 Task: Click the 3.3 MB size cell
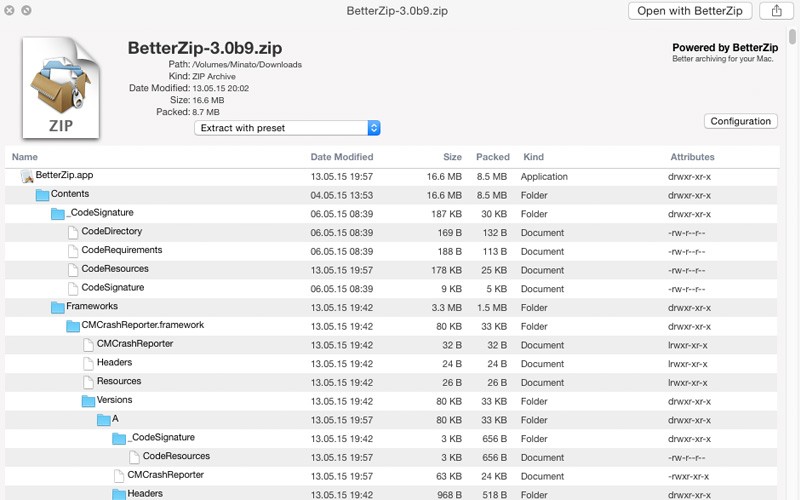click(x=446, y=308)
